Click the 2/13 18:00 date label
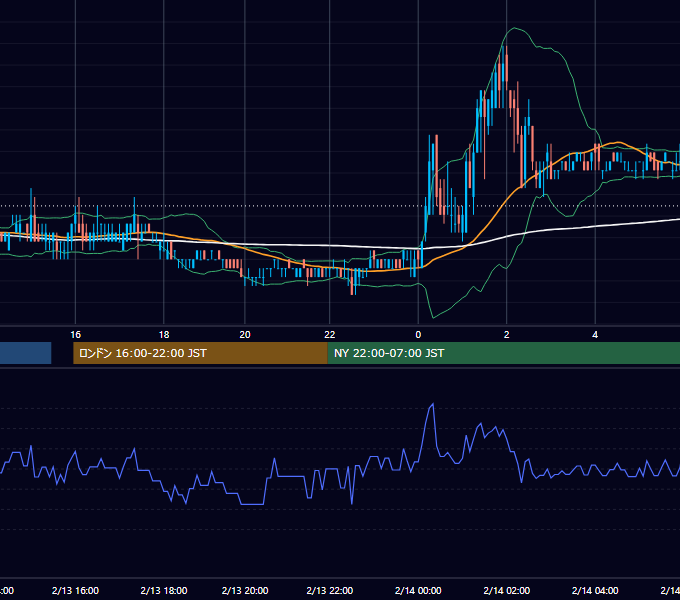 pyautogui.click(x=164, y=590)
